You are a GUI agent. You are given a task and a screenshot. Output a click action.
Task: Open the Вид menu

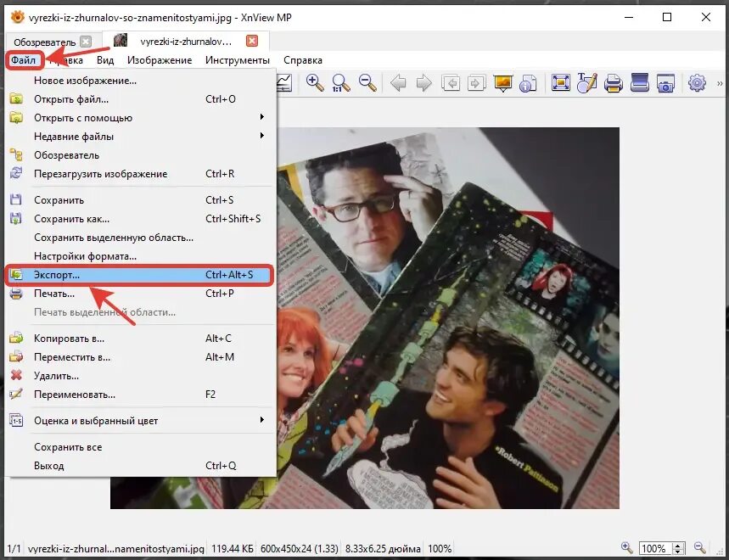pyautogui.click(x=105, y=60)
